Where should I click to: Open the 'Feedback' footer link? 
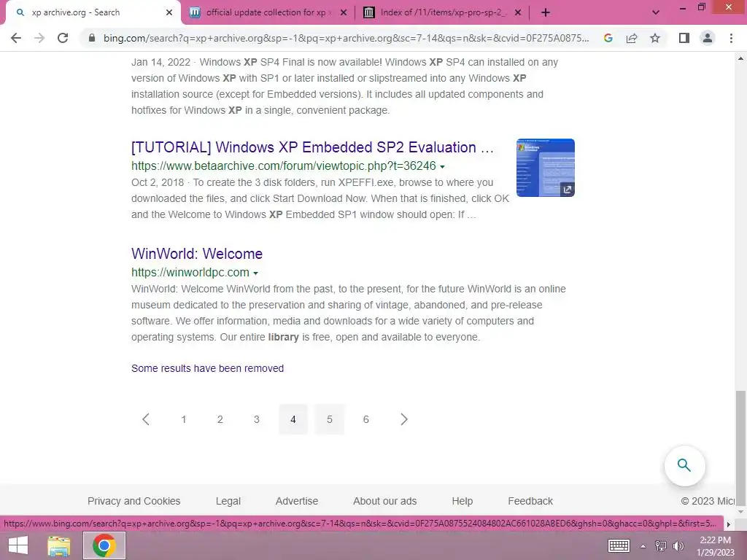pos(530,501)
